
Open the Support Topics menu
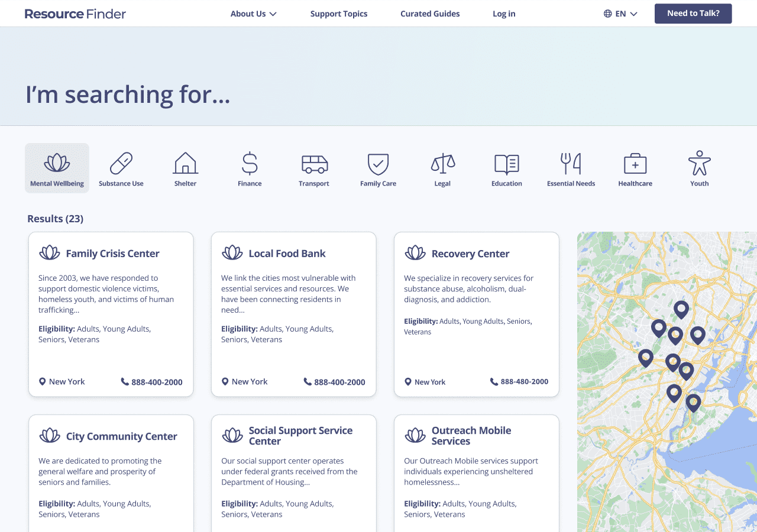(339, 13)
